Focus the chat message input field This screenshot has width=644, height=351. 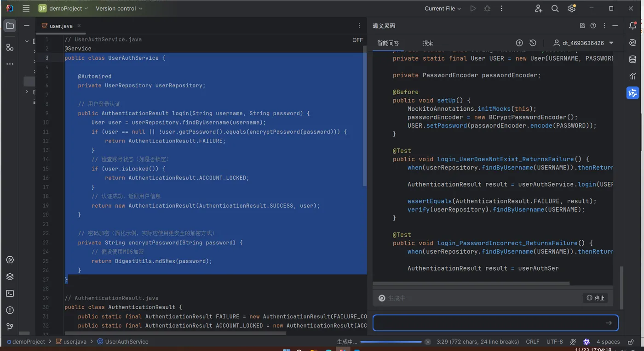495,323
